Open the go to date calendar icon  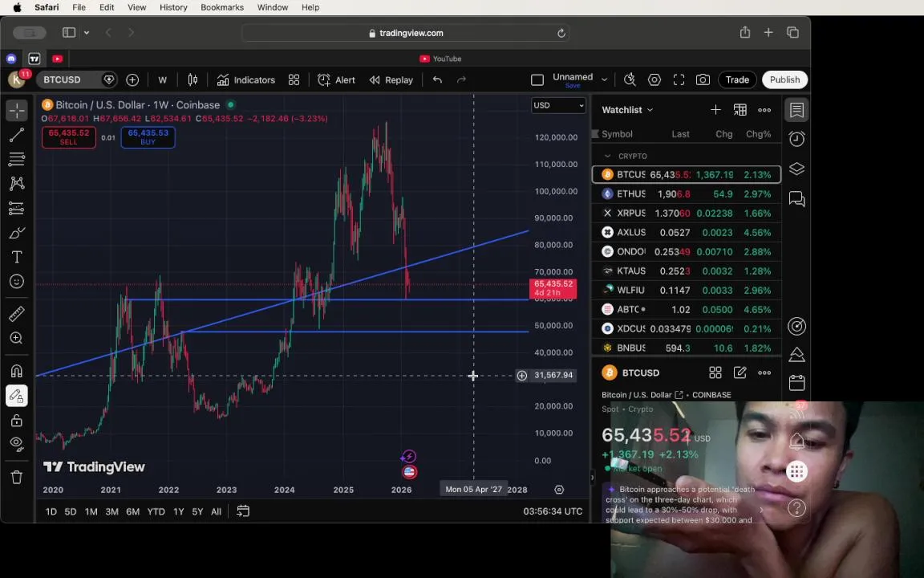[243, 511]
